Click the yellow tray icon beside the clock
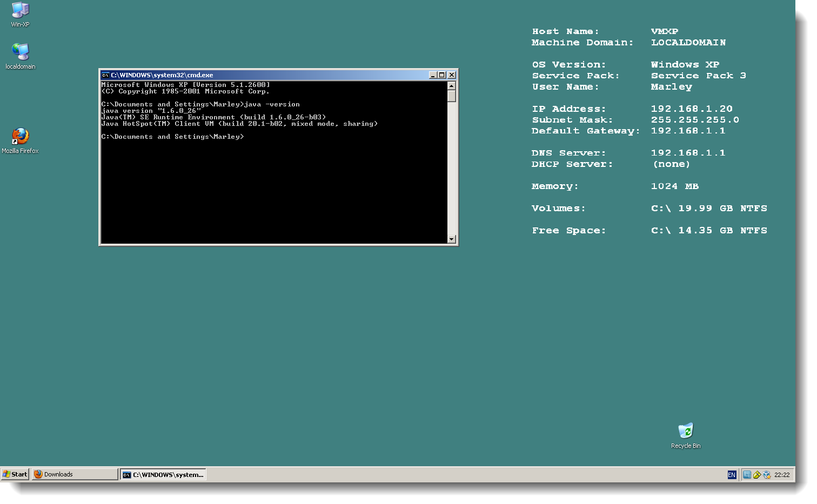The image size is (817, 504). click(756, 474)
